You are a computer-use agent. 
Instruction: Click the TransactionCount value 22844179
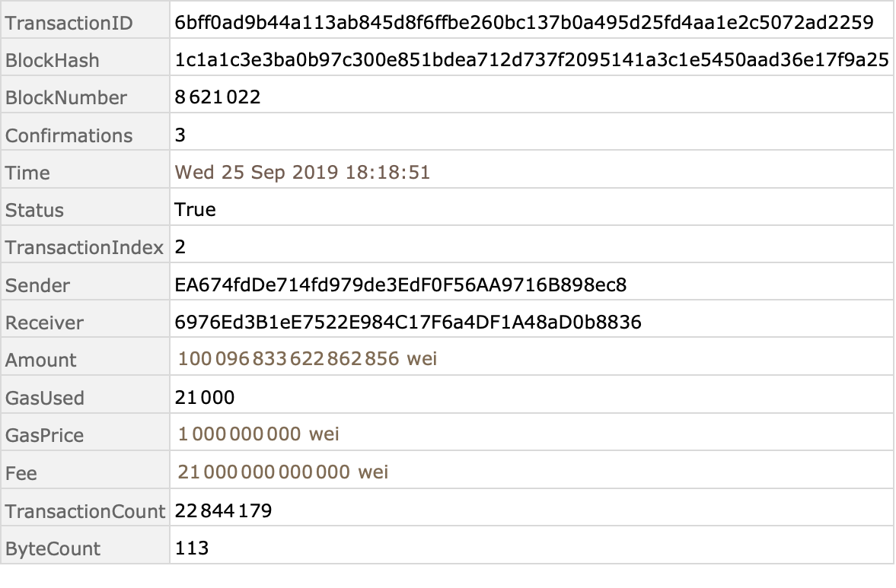[223, 510]
